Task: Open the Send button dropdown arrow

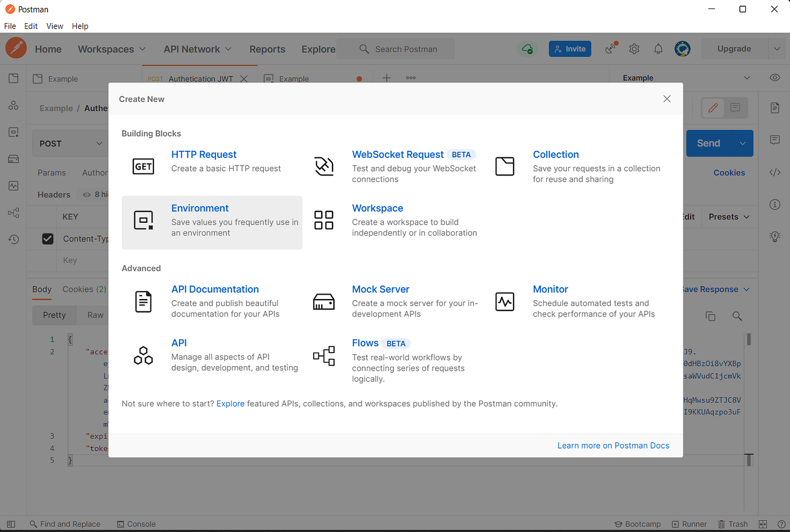Action: click(x=743, y=143)
